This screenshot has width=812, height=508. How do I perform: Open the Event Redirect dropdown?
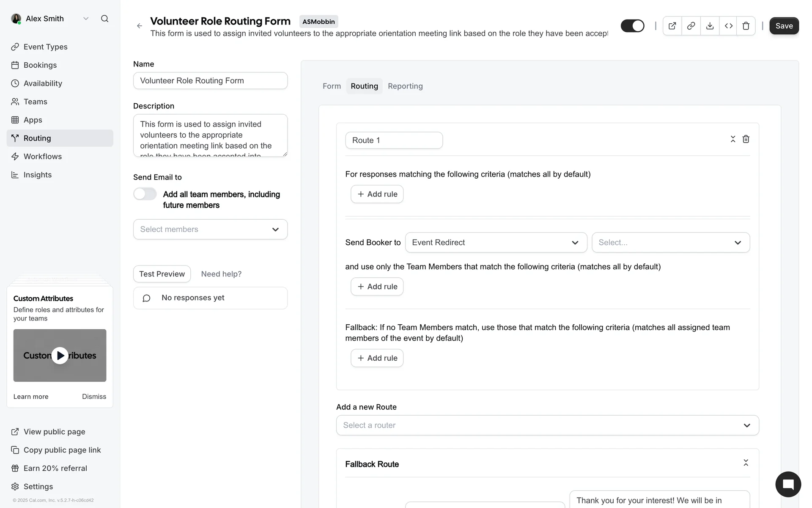click(x=496, y=243)
